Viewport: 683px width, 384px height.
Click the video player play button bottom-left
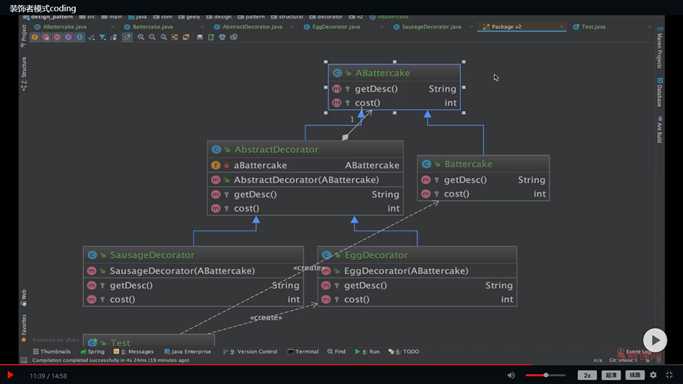(x=10, y=375)
